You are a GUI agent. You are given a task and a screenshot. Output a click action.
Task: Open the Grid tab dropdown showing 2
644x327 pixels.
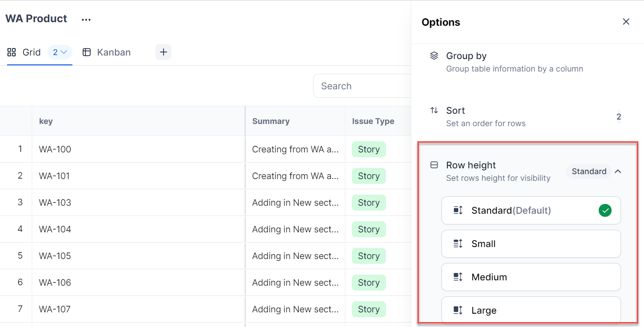(60, 52)
